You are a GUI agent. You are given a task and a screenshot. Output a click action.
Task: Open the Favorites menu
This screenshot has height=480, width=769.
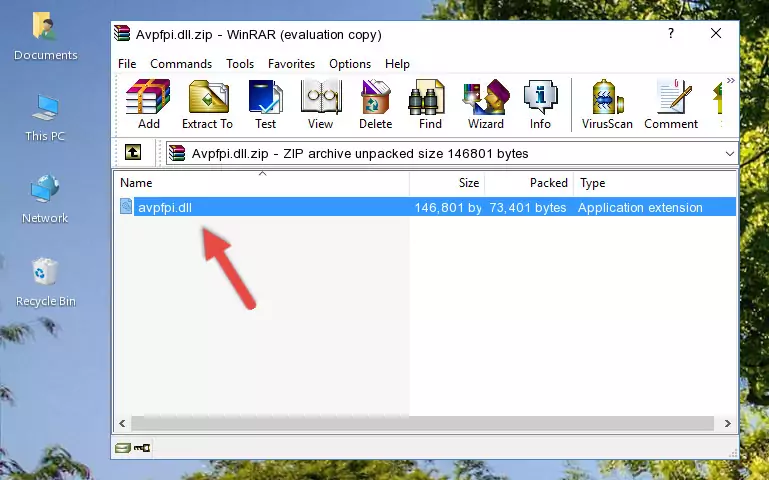(x=291, y=64)
